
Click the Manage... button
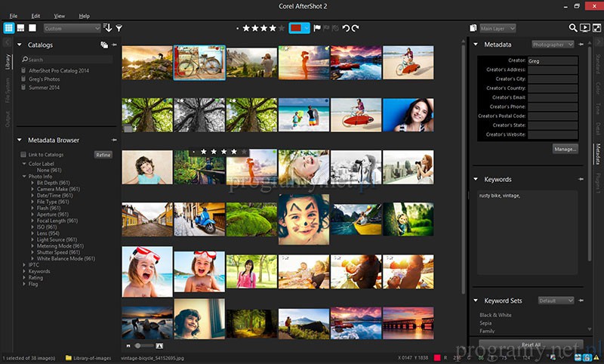(x=565, y=149)
